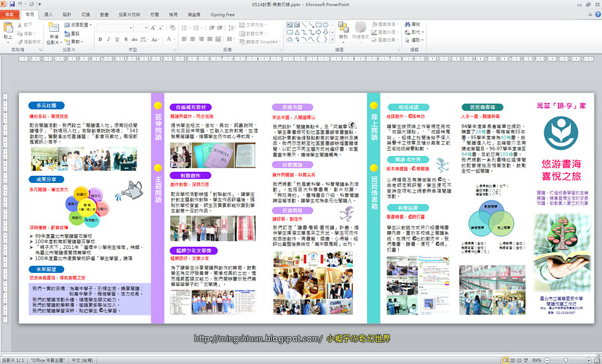
Task: Click the Cut (剪下) scissors icon
Action: coord(19,25)
